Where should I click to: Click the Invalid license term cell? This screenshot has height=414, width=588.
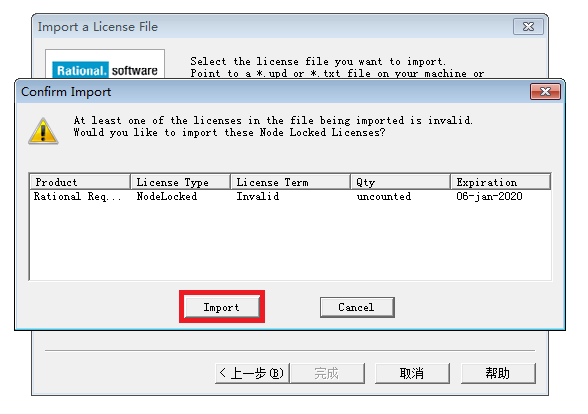click(x=258, y=196)
